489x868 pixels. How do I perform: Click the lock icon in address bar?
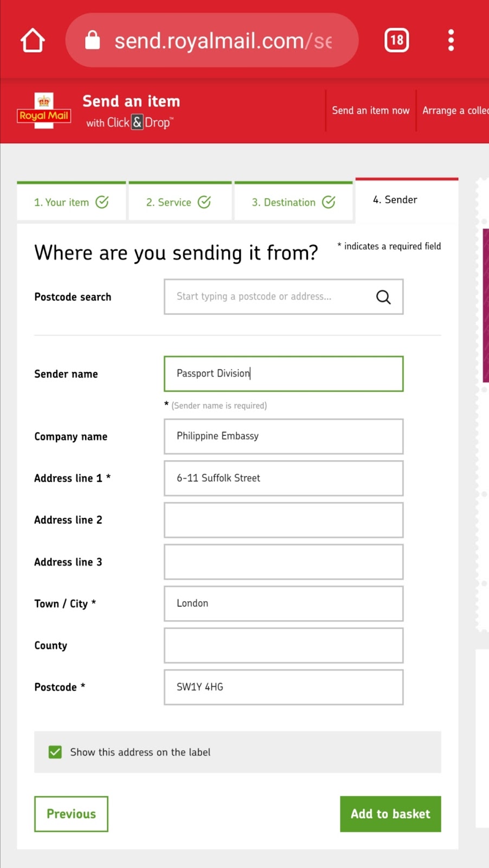[x=93, y=40]
